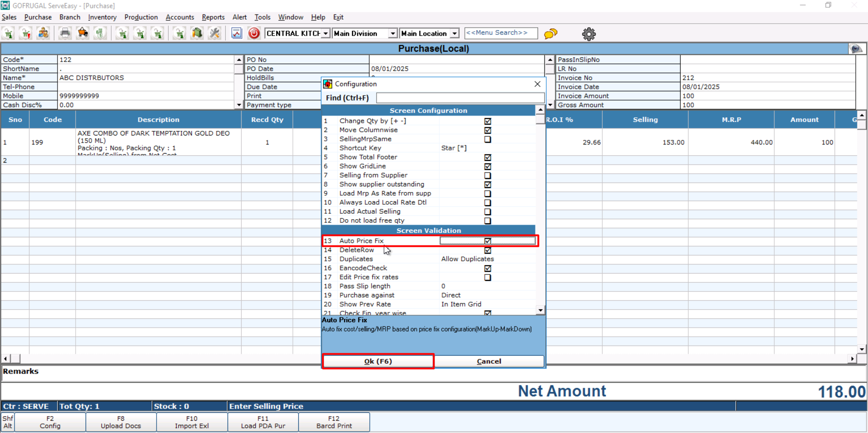Open the Main Location dropdown
868x433 pixels.
455,34
